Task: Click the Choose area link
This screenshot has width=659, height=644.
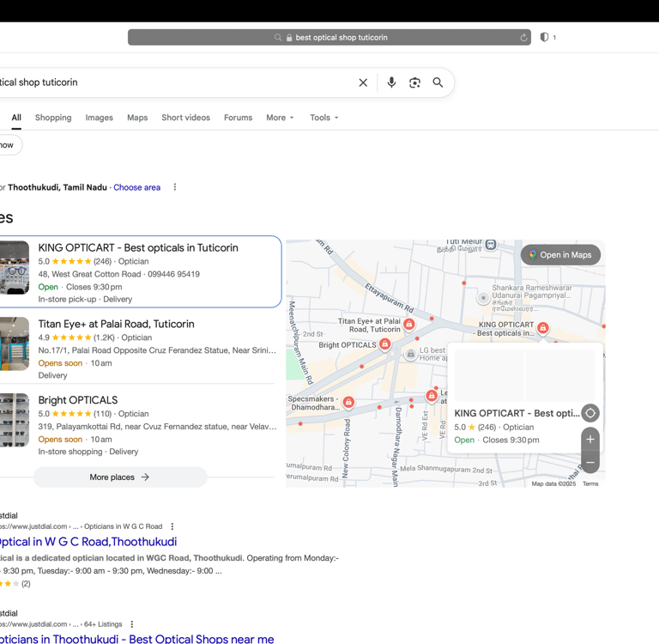Action: tap(137, 187)
